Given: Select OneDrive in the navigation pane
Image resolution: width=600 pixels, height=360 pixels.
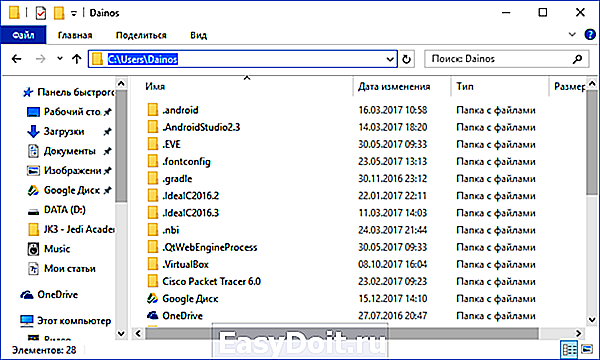Looking at the screenshot, I should pyautogui.click(x=49, y=295).
